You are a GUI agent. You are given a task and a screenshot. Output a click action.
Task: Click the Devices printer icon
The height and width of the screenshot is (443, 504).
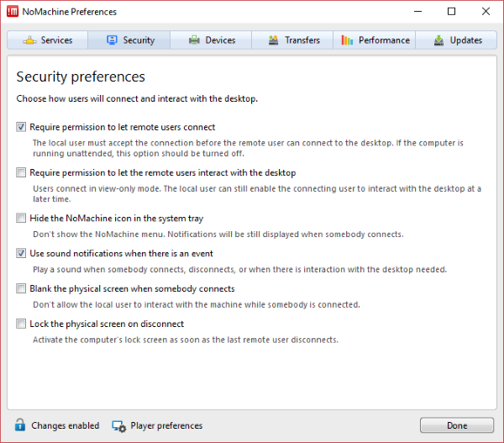pyautogui.click(x=194, y=40)
